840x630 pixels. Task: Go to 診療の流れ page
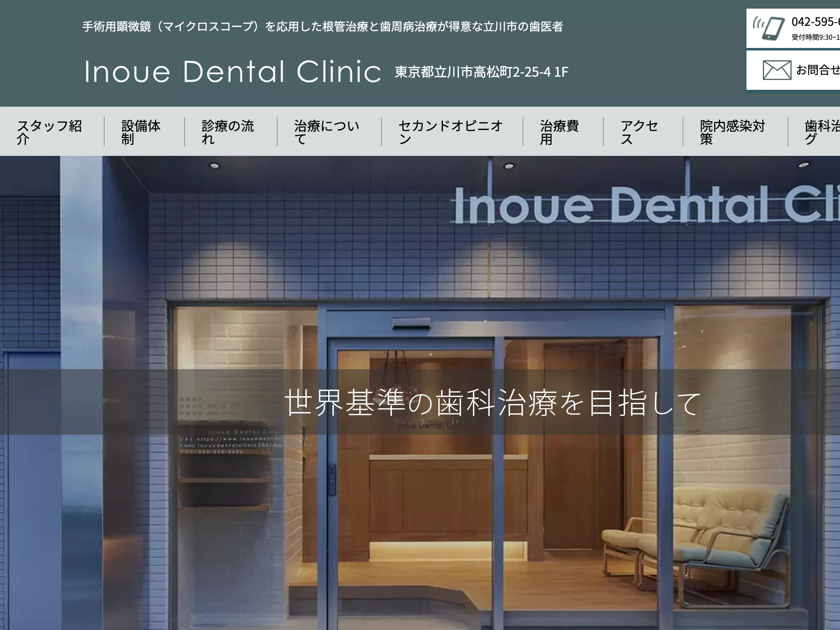228,132
